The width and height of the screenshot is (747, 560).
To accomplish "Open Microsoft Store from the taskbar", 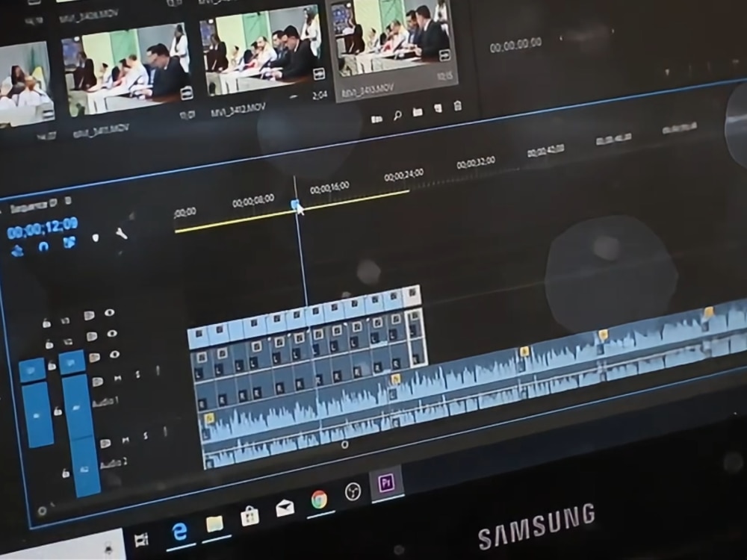I will [250, 516].
